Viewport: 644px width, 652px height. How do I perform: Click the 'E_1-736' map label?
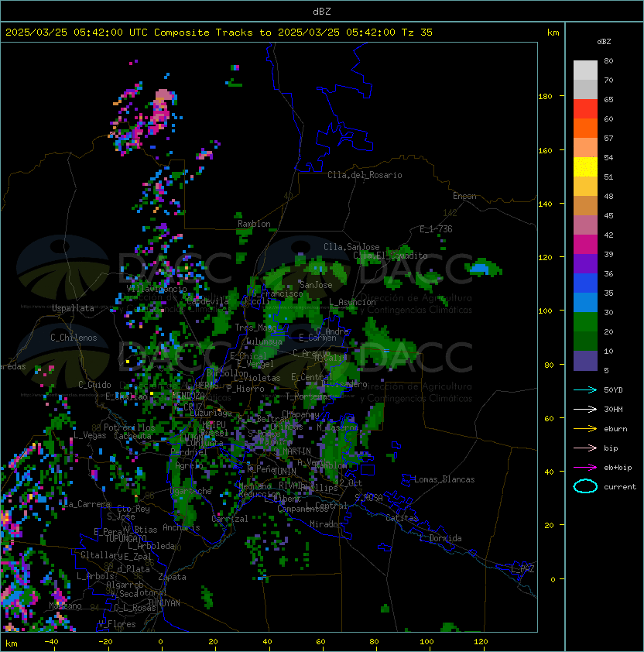[436, 229]
